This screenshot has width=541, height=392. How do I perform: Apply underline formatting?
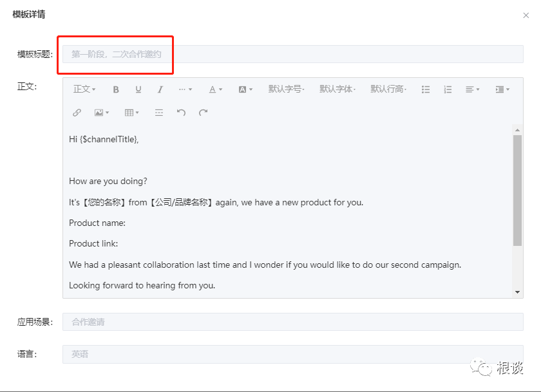[138, 89]
